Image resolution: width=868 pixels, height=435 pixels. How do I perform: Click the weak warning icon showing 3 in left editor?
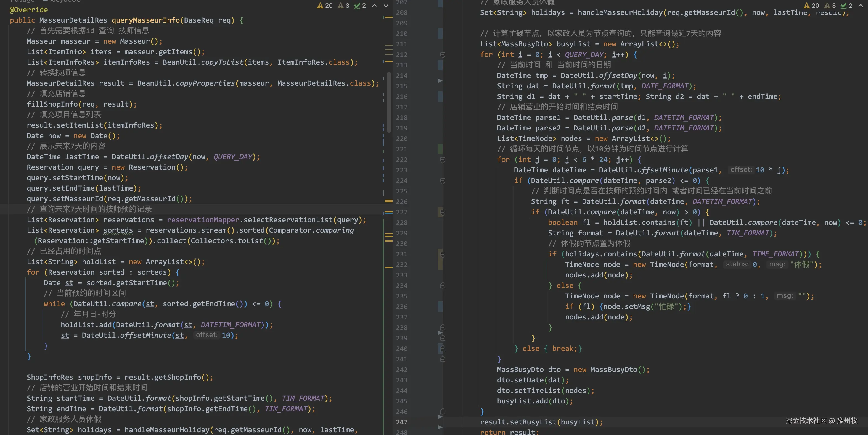(341, 6)
